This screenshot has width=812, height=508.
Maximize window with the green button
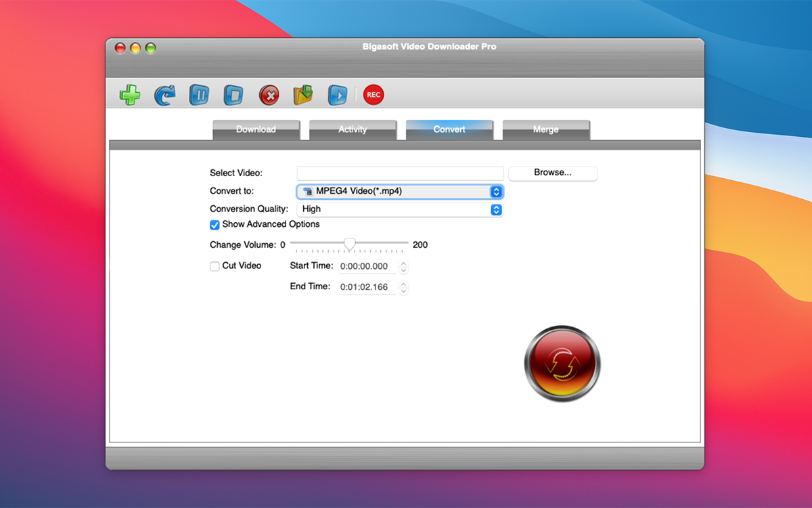click(150, 48)
